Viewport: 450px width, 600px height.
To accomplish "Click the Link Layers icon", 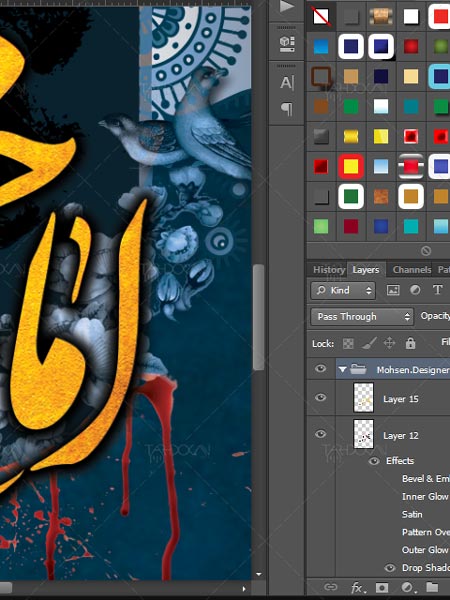I will click(330, 587).
